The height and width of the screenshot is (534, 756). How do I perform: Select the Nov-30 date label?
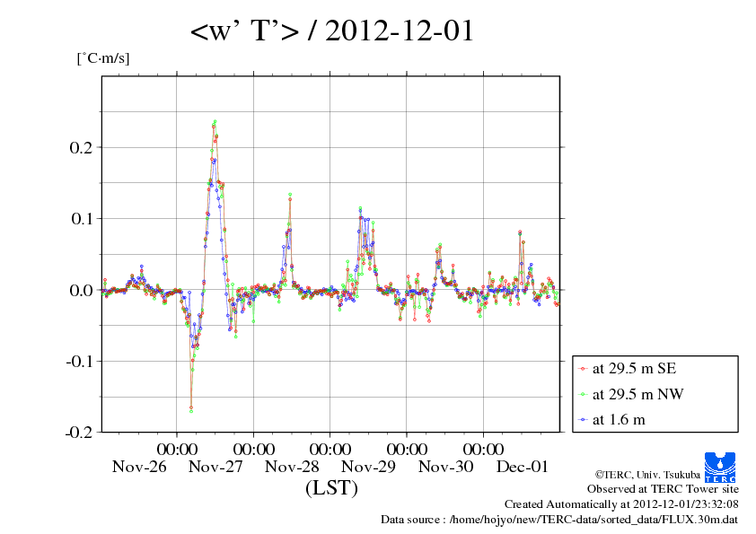(x=445, y=467)
